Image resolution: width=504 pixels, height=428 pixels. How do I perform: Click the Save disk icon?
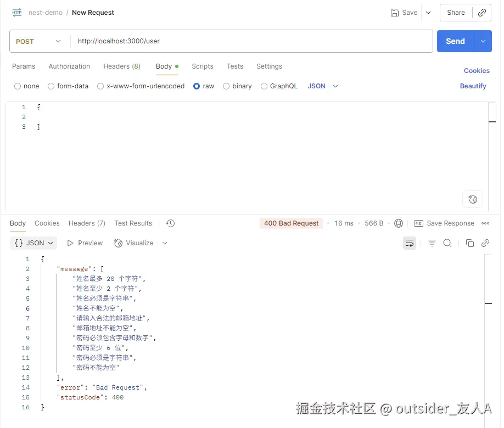394,13
